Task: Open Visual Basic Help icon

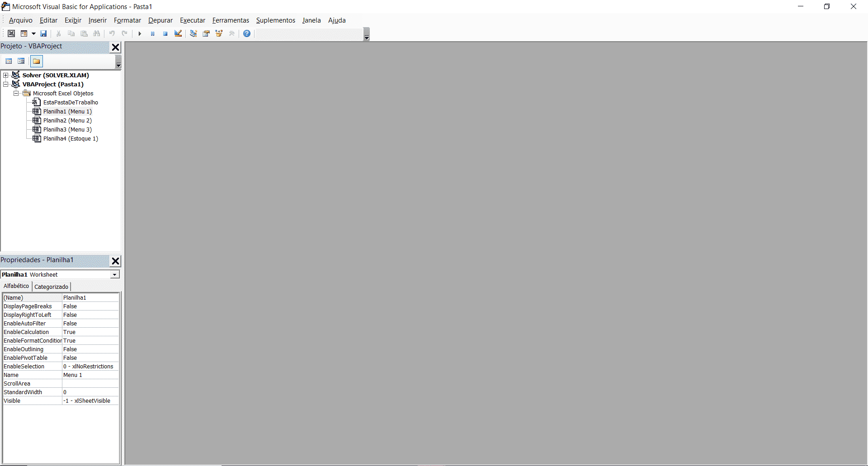Action: [x=247, y=33]
